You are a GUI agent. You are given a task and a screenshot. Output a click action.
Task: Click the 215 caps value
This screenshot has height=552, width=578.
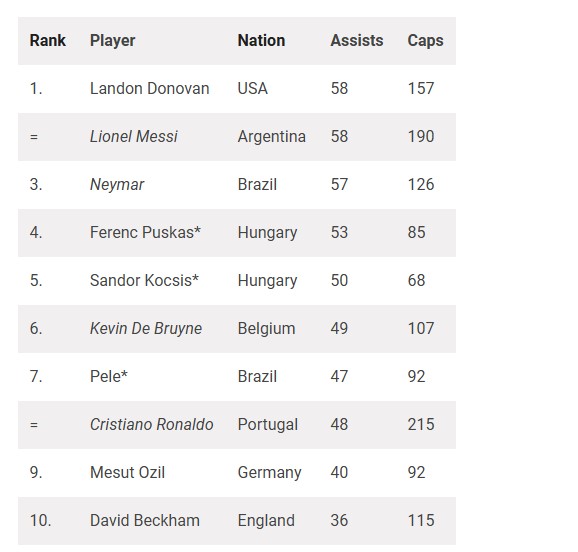pyautogui.click(x=421, y=424)
